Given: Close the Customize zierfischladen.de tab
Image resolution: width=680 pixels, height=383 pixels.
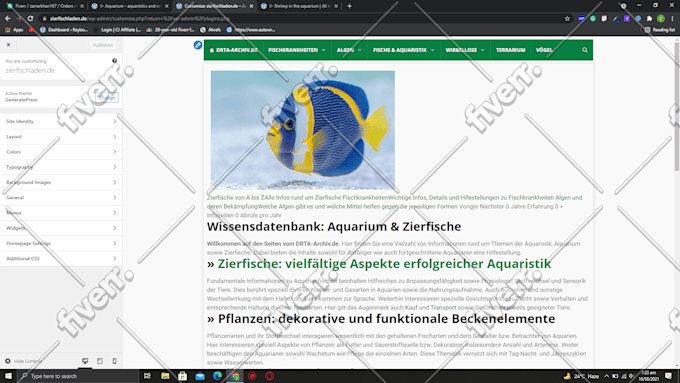Looking at the screenshot, I should pyautogui.click(x=252, y=6).
